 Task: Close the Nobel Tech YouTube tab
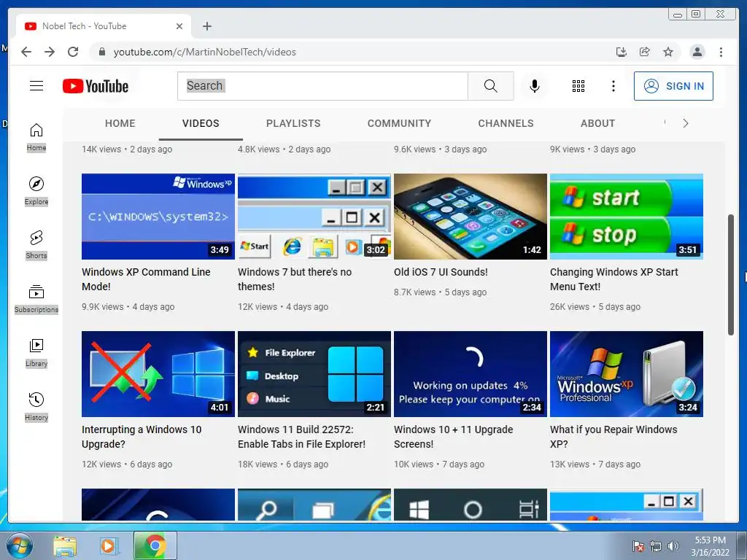(x=179, y=26)
